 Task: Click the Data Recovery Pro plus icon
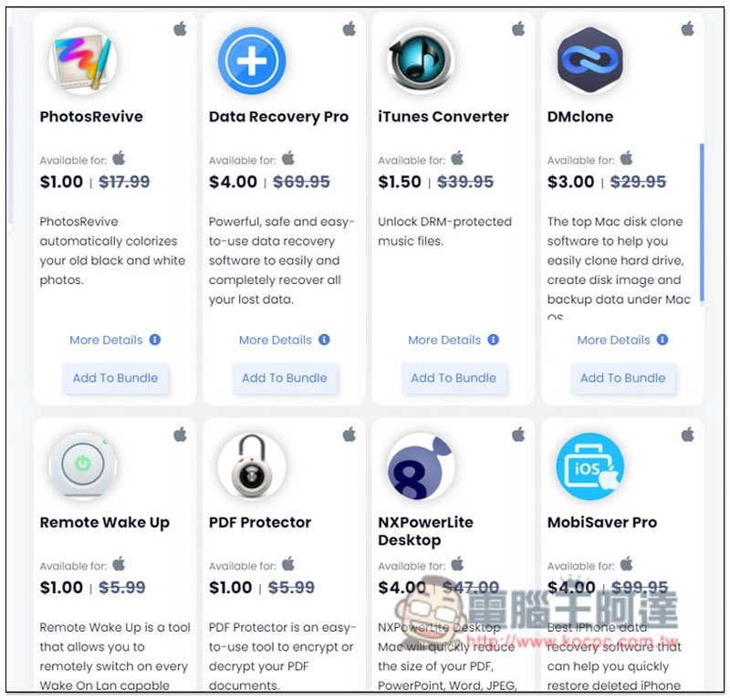pyautogui.click(x=252, y=61)
